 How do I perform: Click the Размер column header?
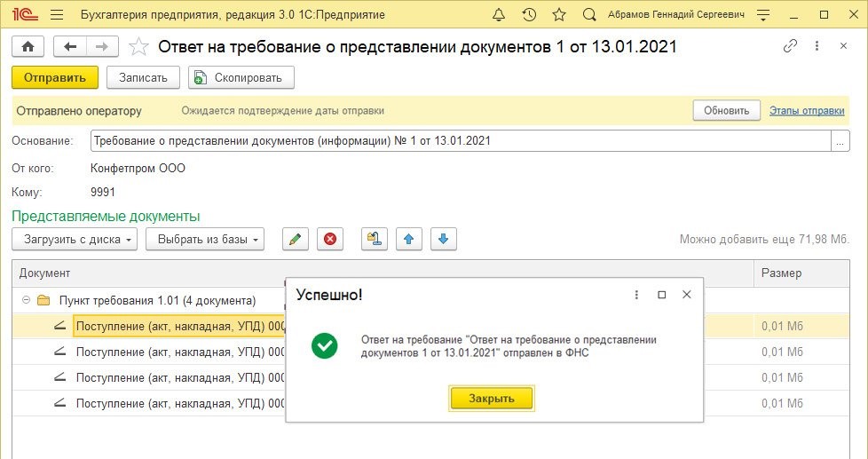point(801,273)
